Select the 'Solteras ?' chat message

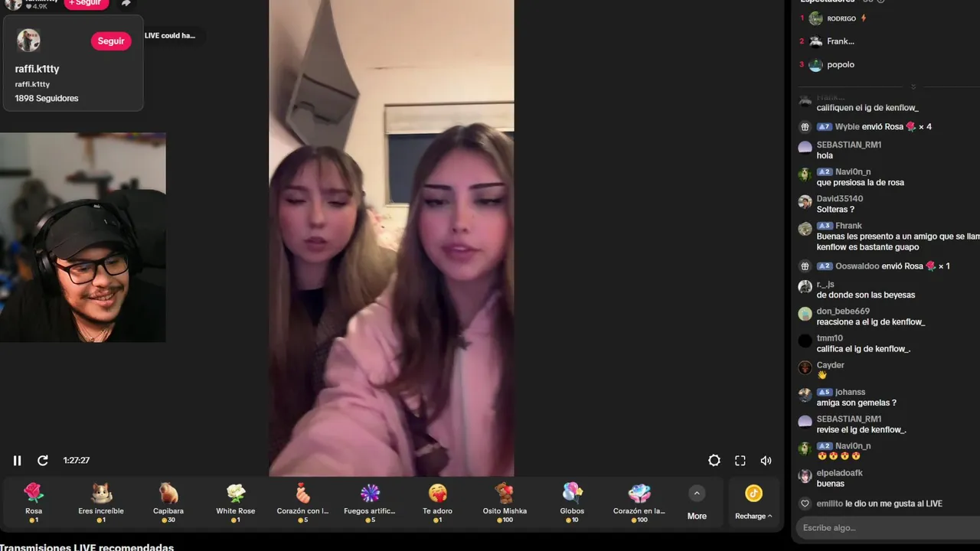point(835,210)
